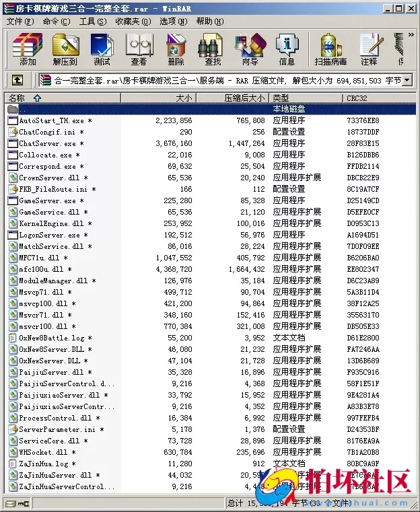Open the 帮助(H) menu
420x512 pixels.
pos(210,22)
